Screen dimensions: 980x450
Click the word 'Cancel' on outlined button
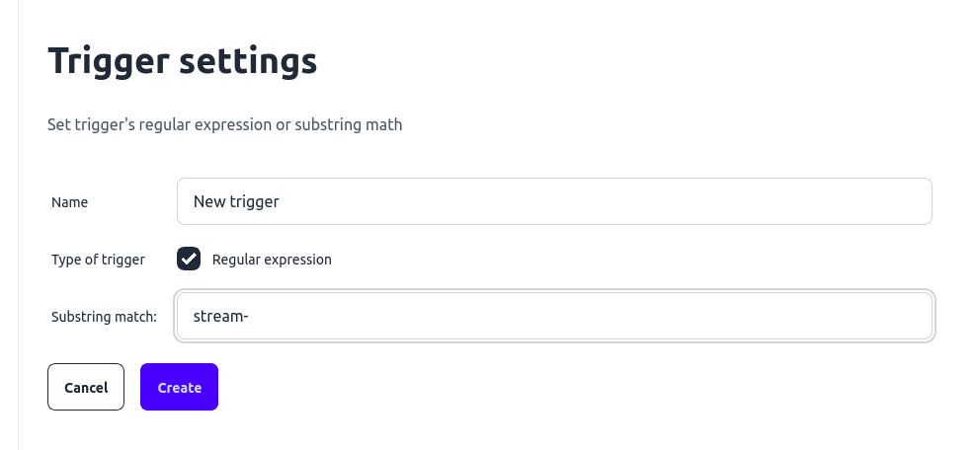tap(86, 388)
